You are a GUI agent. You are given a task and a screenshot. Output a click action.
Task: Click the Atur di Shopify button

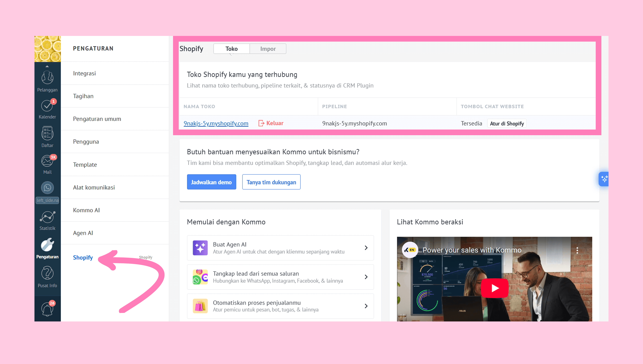[507, 123]
